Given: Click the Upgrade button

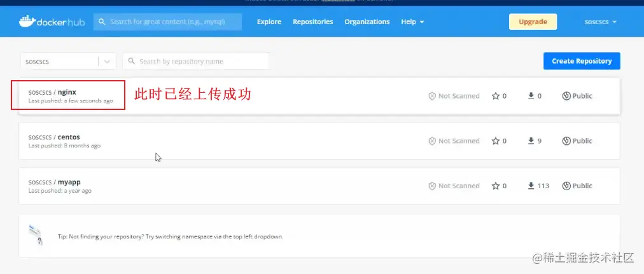Looking at the screenshot, I should tap(533, 22).
